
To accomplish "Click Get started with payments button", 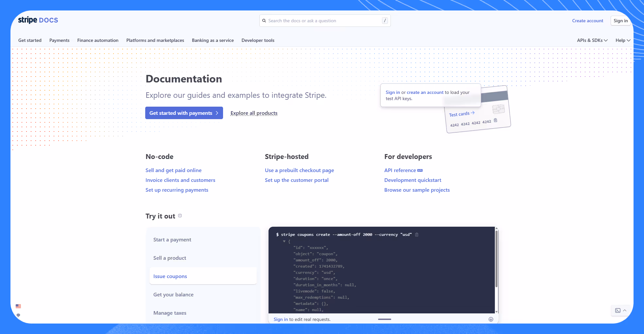I will tap(184, 113).
